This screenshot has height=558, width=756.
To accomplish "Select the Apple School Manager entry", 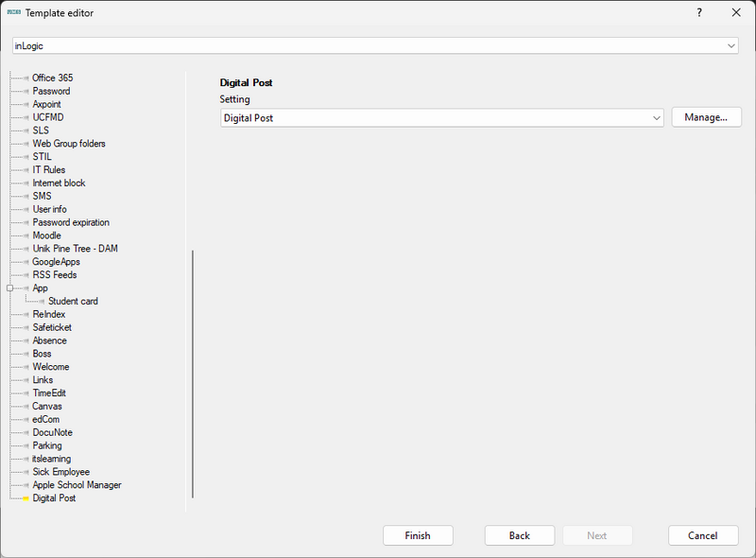I will (77, 484).
